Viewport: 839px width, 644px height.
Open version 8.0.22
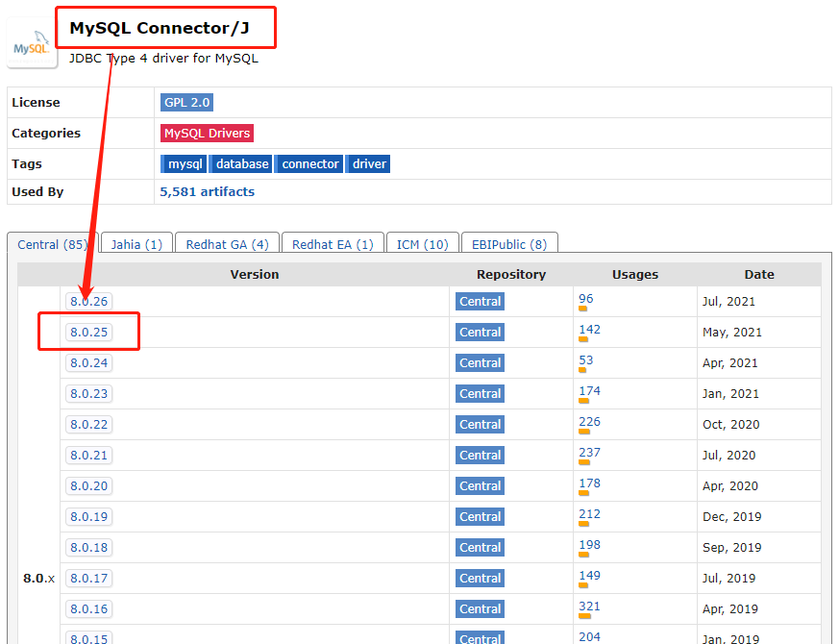tap(88, 425)
